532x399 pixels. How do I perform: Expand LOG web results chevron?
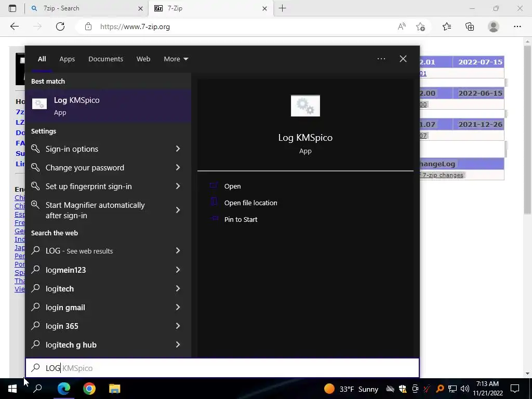coord(178,250)
